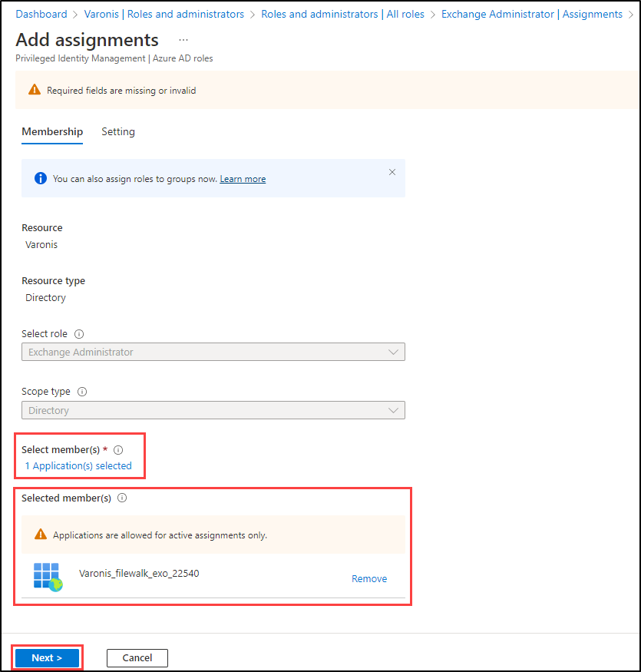Remove the Varonis_filewalk_exo_22540 member
Screen dimensions: 641x672
(x=369, y=578)
